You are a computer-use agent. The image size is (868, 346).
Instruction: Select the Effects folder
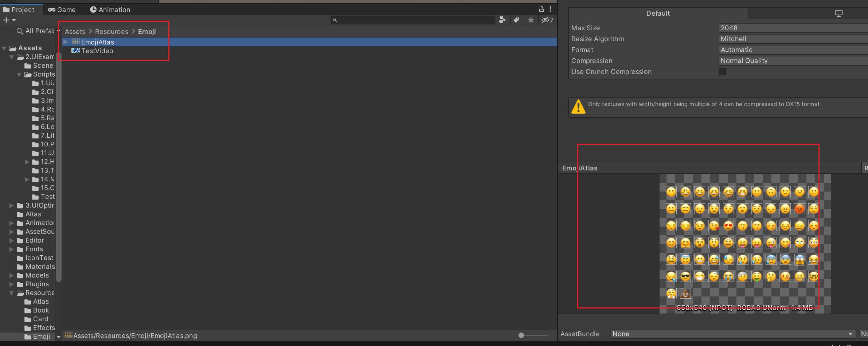coord(39,328)
